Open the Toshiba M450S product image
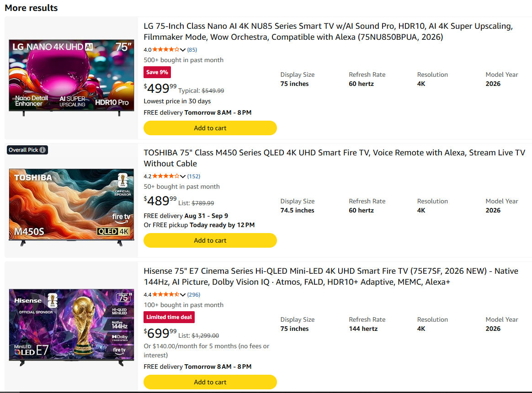 (x=71, y=207)
